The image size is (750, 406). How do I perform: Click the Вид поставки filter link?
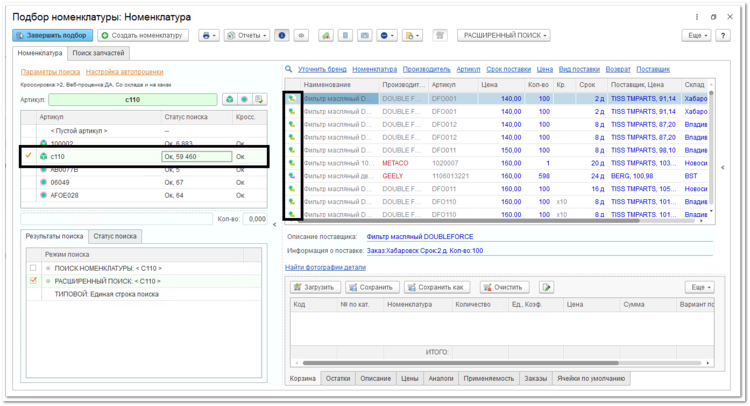579,69
